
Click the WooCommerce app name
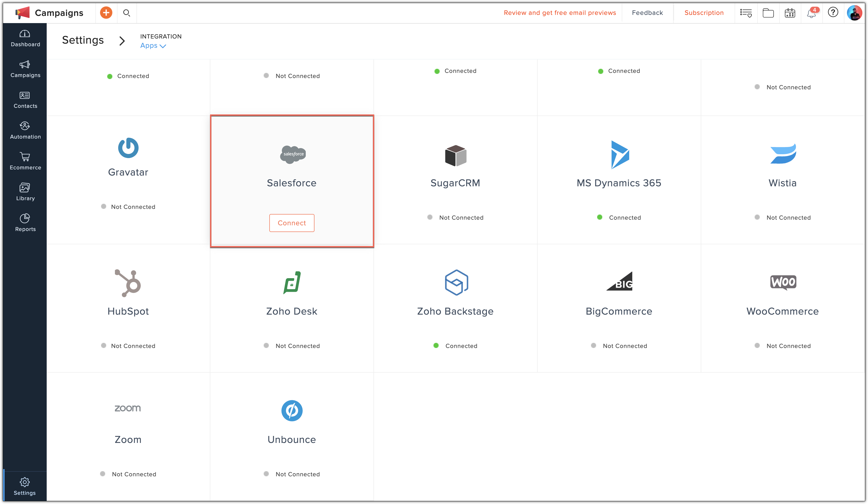click(783, 312)
